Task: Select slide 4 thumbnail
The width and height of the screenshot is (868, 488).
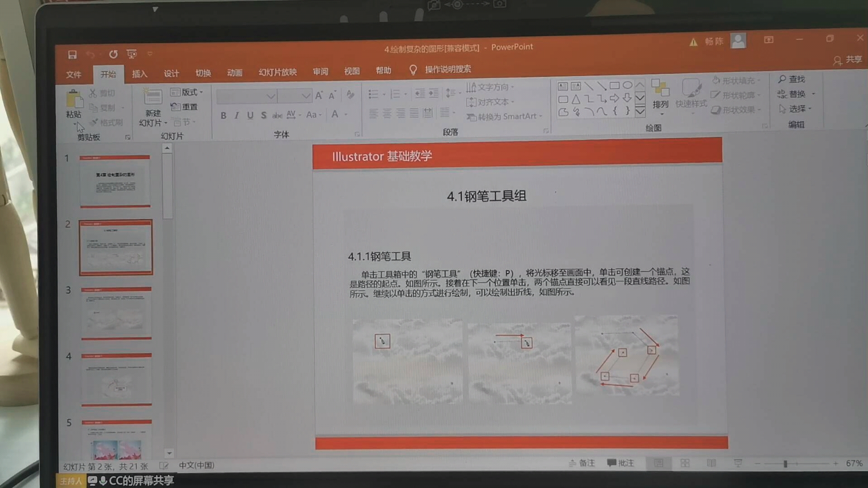Action: (x=116, y=379)
